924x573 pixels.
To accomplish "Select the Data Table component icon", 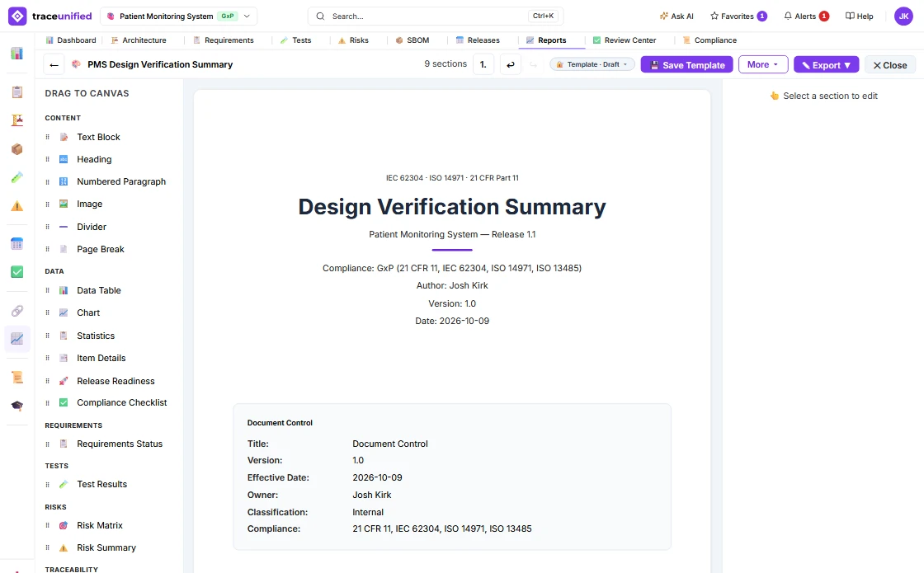I will 64,290.
